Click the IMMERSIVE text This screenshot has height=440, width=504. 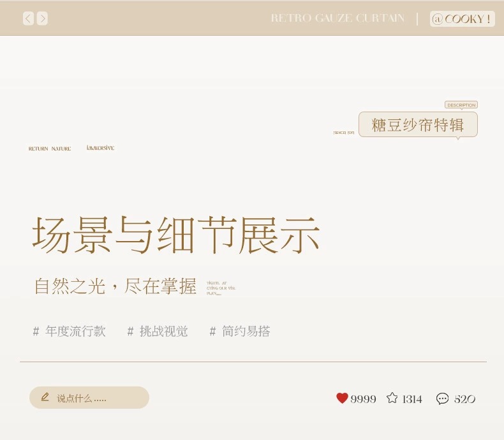100,148
